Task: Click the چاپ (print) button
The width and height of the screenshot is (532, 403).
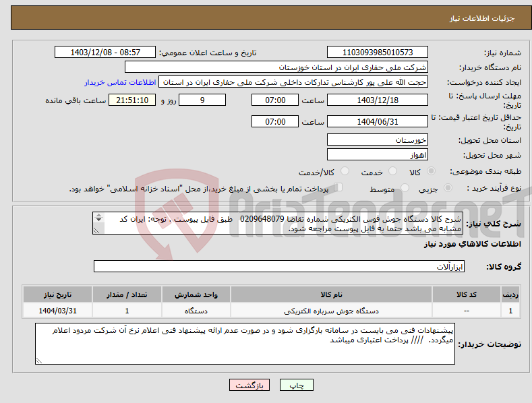Action: (x=296, y=385)
